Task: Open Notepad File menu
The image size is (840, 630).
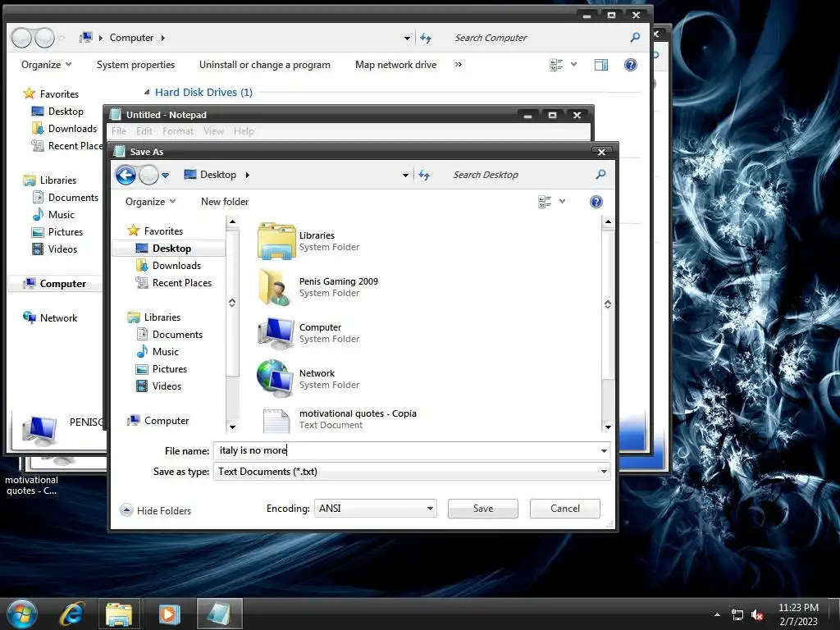Action: pyautogui.click(x=119, y=131)
